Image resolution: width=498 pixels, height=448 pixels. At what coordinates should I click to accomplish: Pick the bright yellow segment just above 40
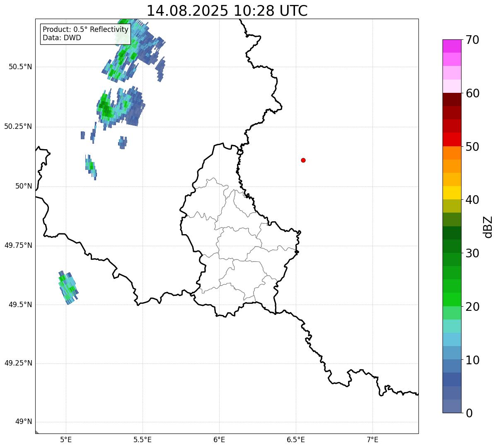point(452,193)
